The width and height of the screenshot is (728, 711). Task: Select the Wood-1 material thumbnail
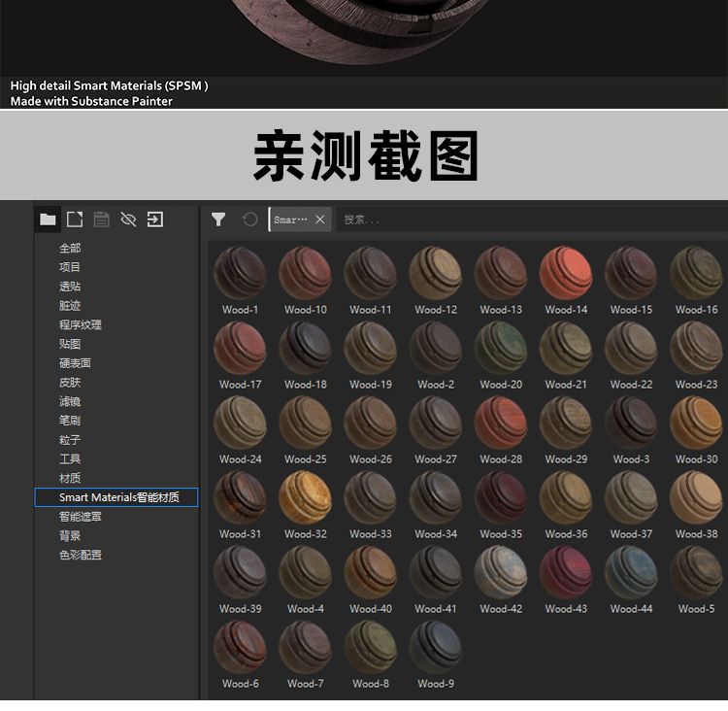tap(240, 274)
